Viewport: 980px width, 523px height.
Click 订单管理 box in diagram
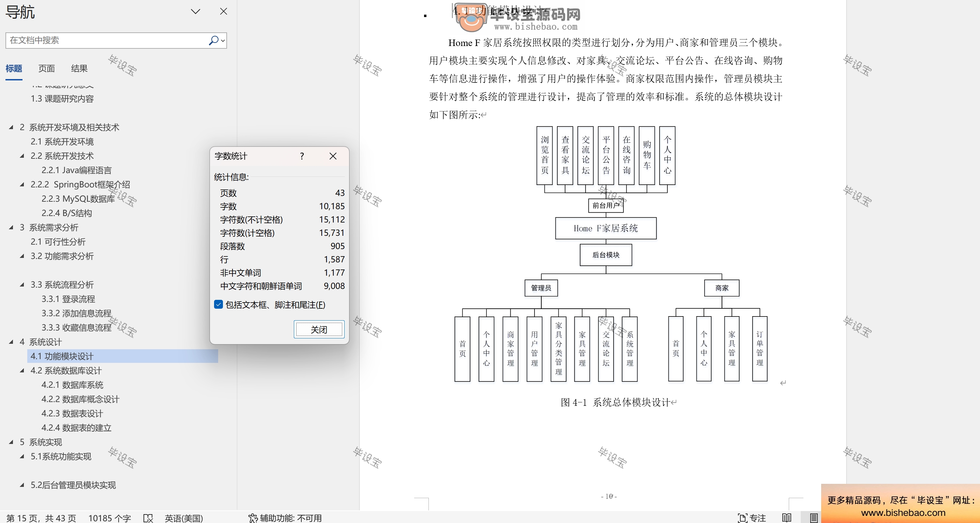(x=760, y=349)
